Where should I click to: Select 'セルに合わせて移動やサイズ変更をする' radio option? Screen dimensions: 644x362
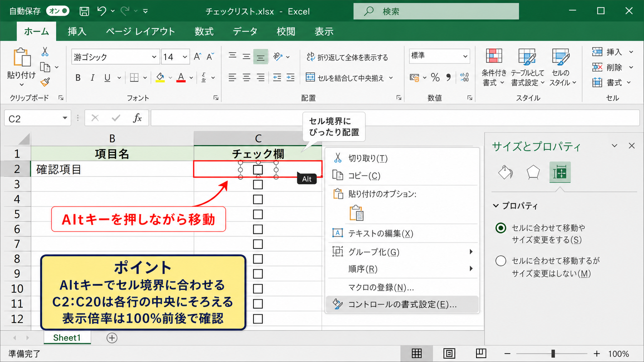[x=501, y=228]
